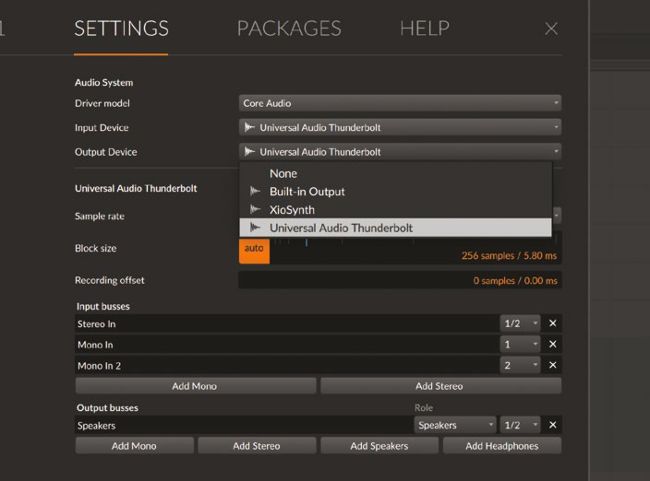The height and width of the screenshot is (481, 650).
Task: Select Built-in Output from device list
Action: coord(306,191)
